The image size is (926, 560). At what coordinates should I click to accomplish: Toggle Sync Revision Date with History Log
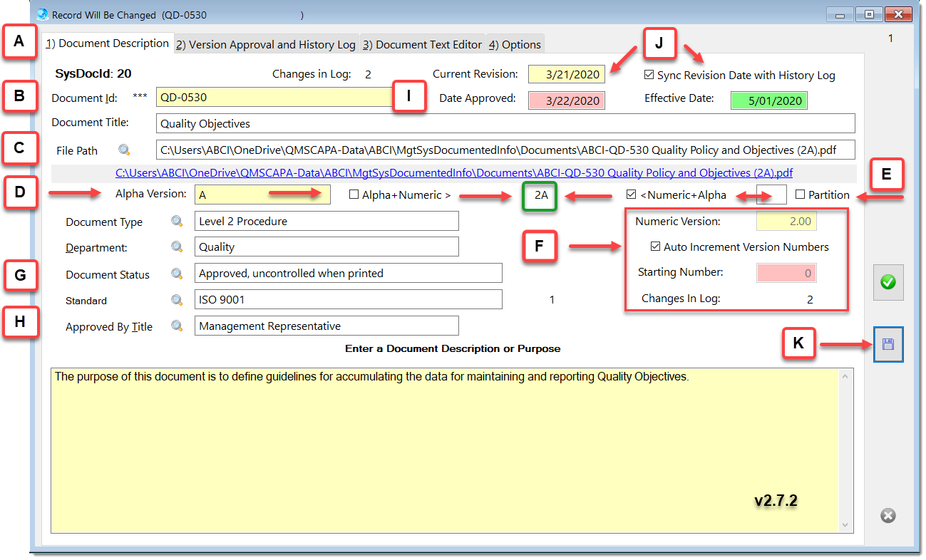pyautogui.click(x=649, y=75)
